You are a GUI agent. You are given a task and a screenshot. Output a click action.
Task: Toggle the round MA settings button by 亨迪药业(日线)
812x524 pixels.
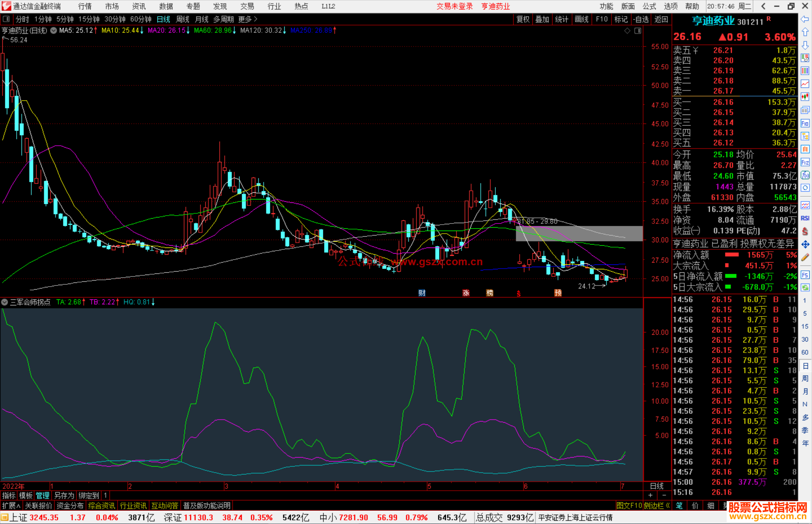pyautogui.click(x=53, y=30)
